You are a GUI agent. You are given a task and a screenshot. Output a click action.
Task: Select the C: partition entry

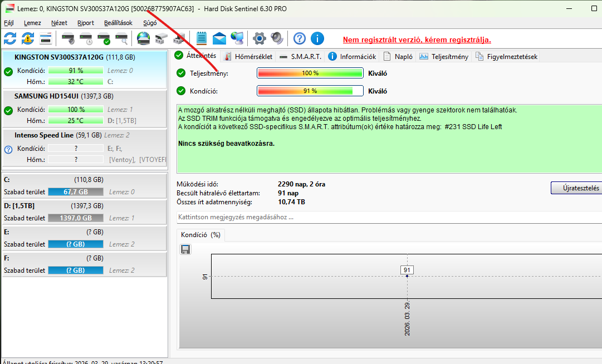(85, 186)
